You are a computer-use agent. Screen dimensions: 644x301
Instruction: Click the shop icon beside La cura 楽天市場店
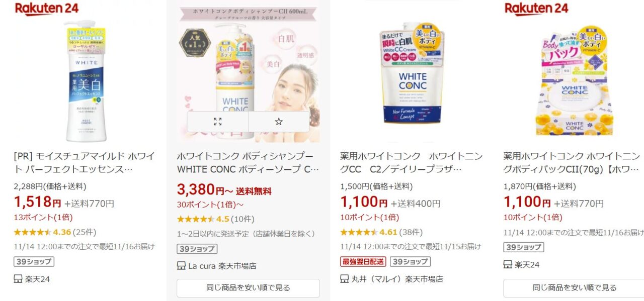(181, 266)
